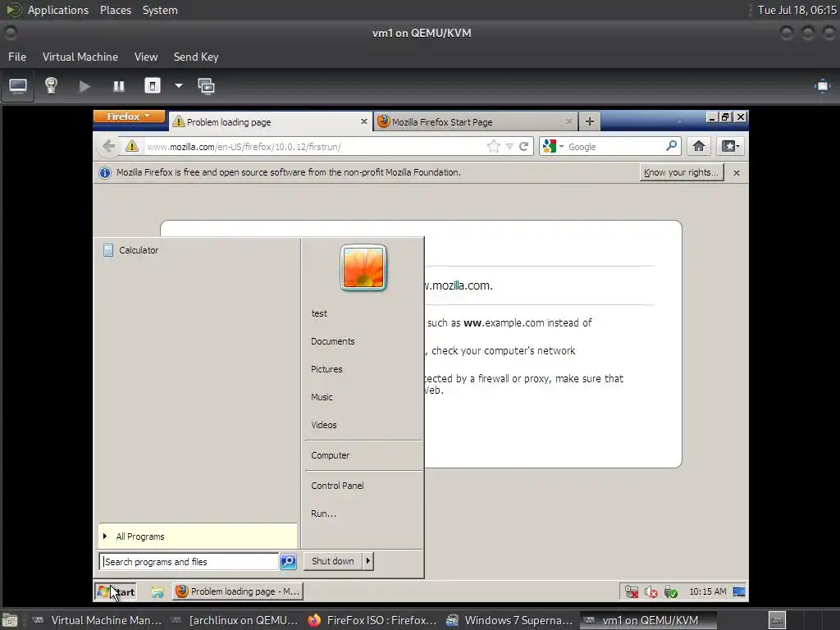Open the orange Firefox menu button
Image resolution: width=840 pixels, height=630 pixels.
[x=129, y=116]
